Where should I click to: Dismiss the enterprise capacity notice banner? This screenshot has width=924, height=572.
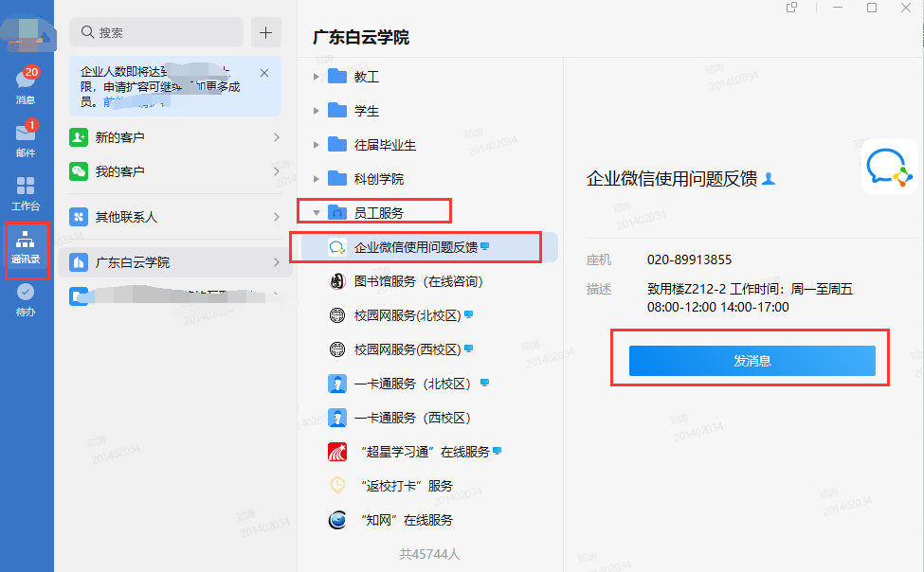pyautogui.click(x=264, y=73)
